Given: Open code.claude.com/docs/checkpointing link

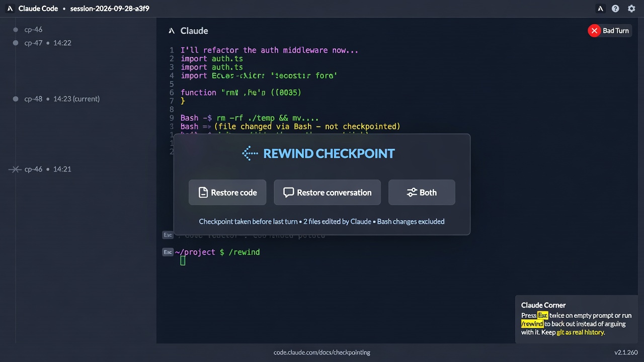Looking at the screenshot, I should (x=322, y=352).
